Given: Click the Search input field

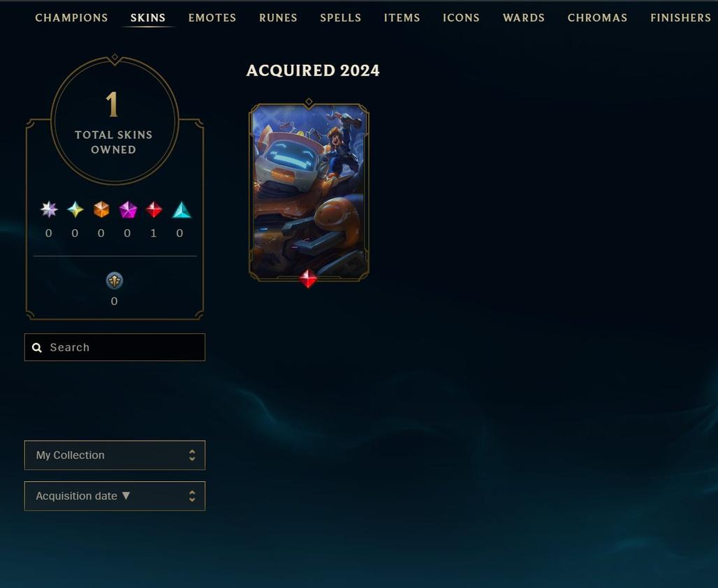Looking at the screenshot, I should pos(115,347).
